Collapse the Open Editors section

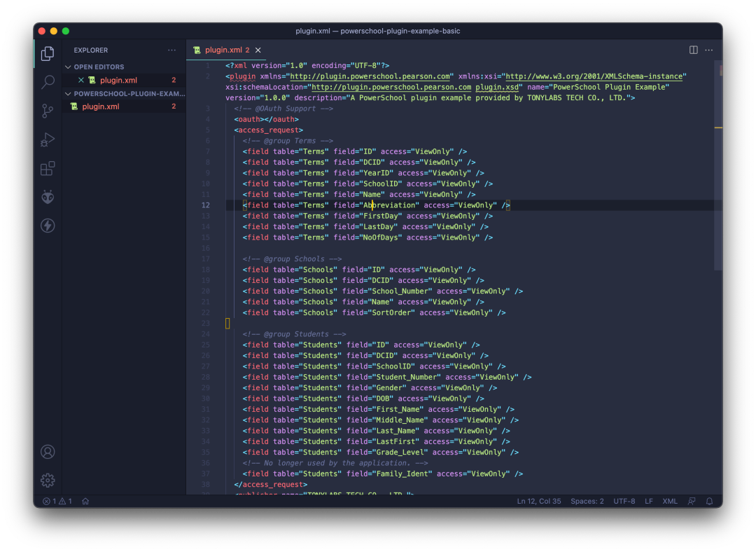click(125, 67)
